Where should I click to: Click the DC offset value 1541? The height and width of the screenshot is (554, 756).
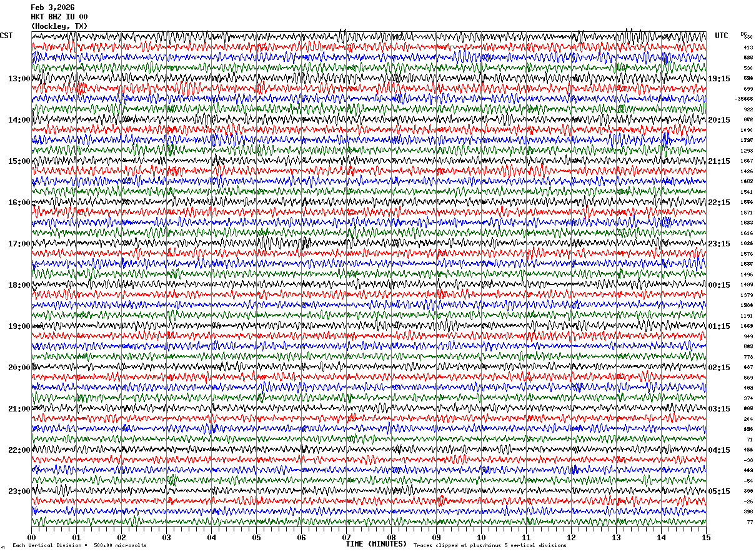click(747, 192)
